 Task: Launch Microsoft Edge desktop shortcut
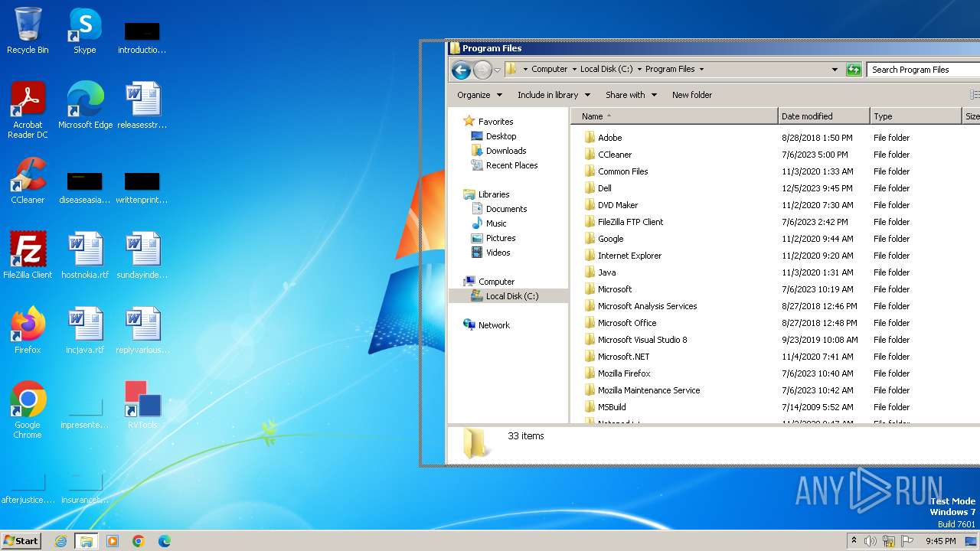pos(85,106)
